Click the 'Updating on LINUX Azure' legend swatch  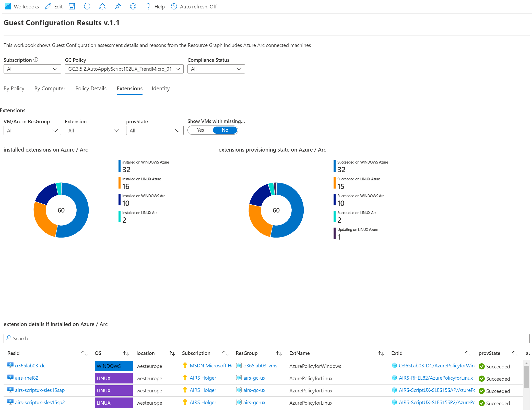click(x=335, y=233)
